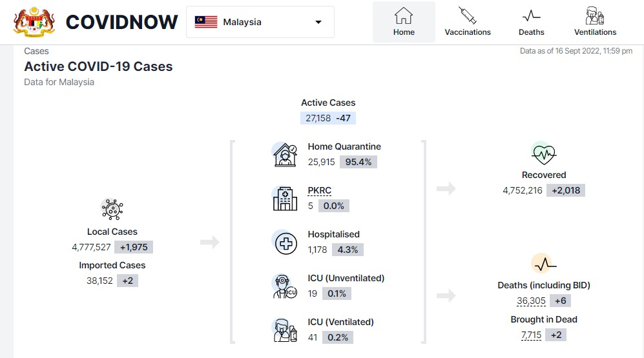Click the underlined PKRC label
Image resolution: width=644 pixels, height=358 pixels.
(x=320, y=191)
